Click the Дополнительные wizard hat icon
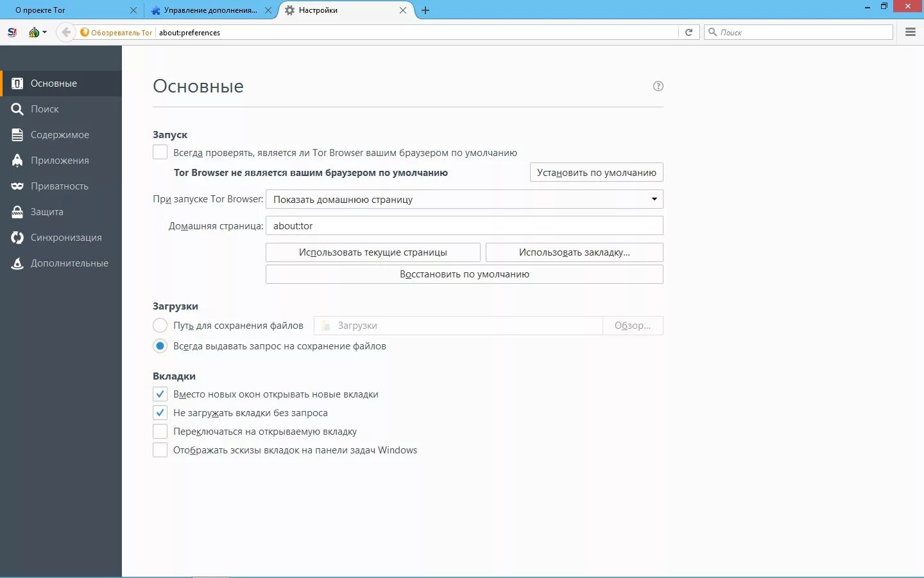 click(x=17, y=263)
